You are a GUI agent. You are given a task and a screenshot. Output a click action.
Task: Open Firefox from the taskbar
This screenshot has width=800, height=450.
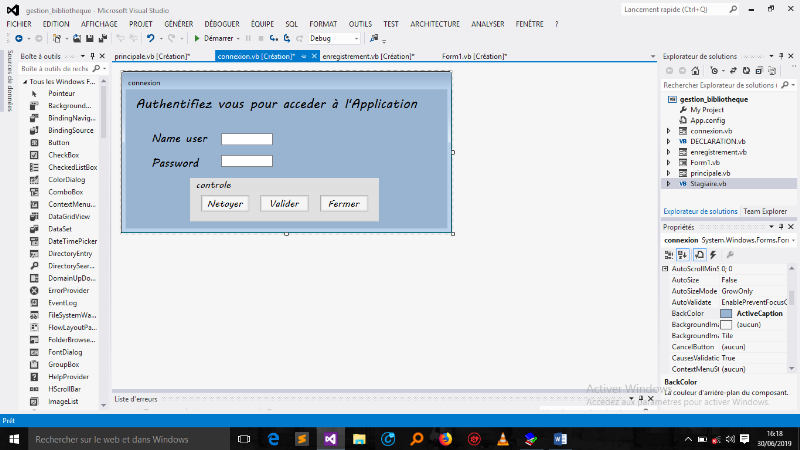[445, 439]
